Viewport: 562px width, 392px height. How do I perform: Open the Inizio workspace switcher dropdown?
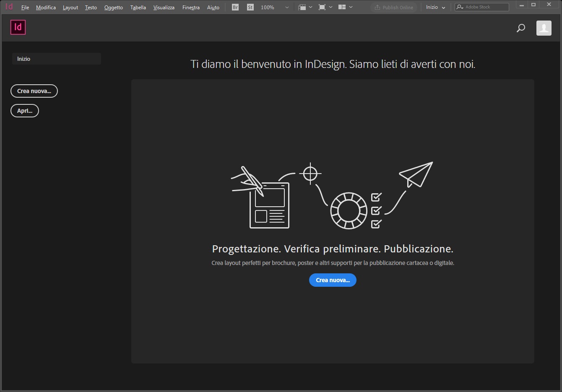pos(435,7)
